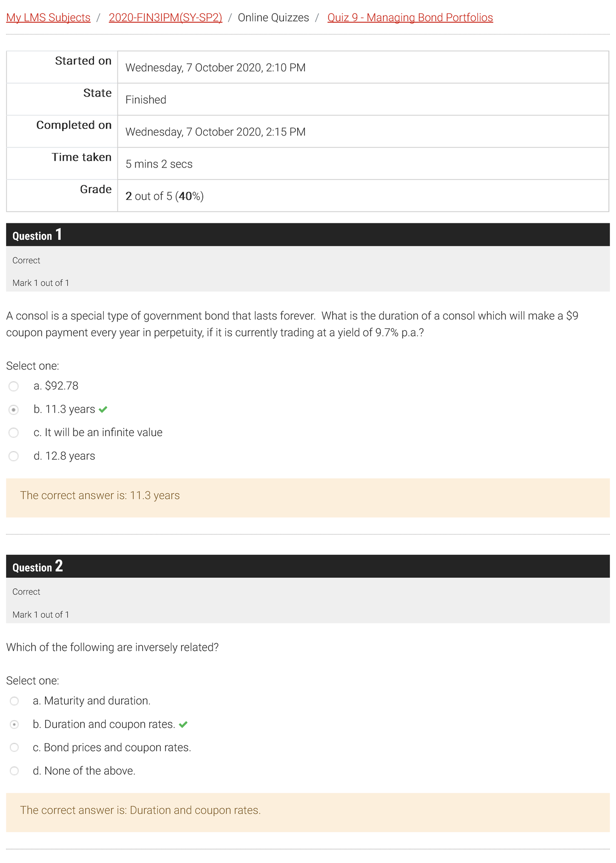Click the Question 1 header bar
Image resolution: width=616 pixels, height=863 pixels.
pos(307,235)
